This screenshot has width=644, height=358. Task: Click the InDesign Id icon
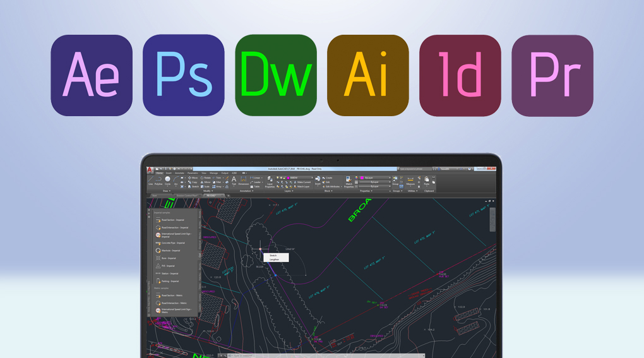coord(460,76)
